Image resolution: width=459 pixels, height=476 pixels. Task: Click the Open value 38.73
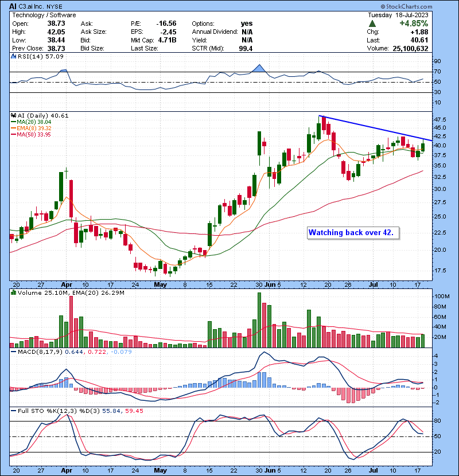coord(56,24)
